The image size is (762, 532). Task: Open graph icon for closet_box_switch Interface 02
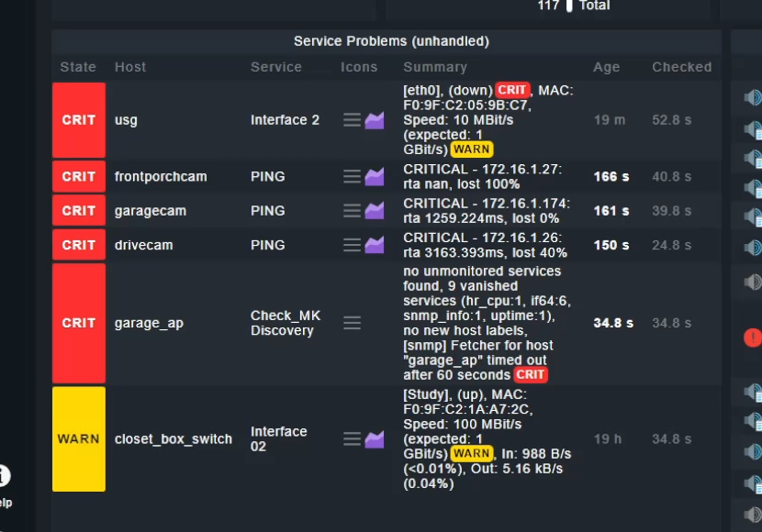point(375,439)
